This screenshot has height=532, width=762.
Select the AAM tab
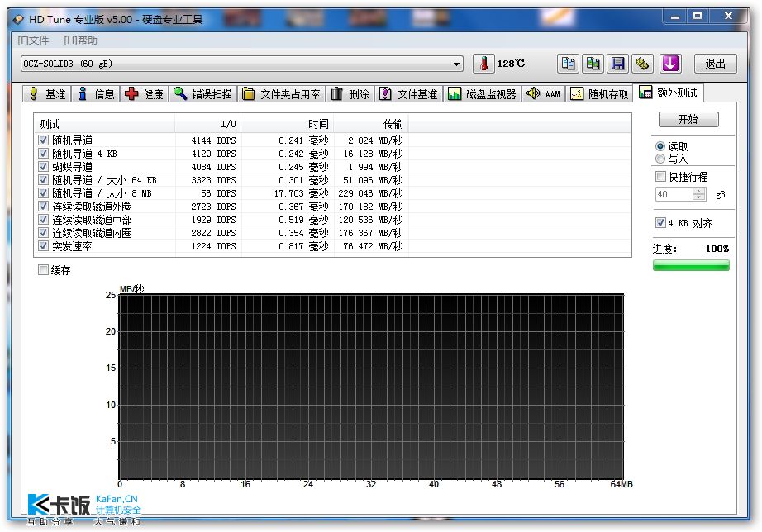[543, 94]
